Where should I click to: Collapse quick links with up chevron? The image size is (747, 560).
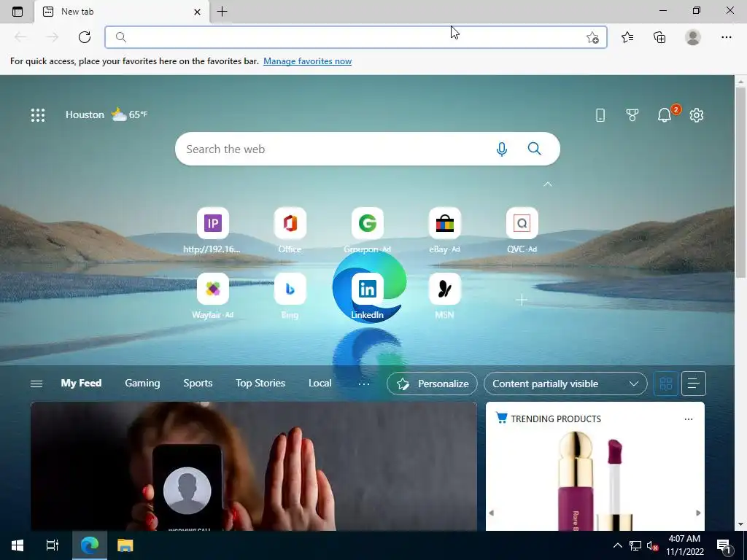(548, 184)
